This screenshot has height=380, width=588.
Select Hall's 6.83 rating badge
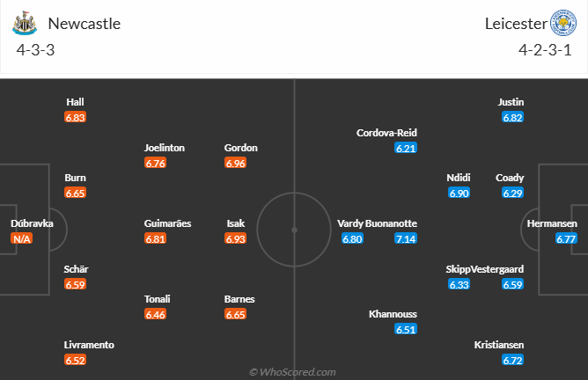(76, 117)
